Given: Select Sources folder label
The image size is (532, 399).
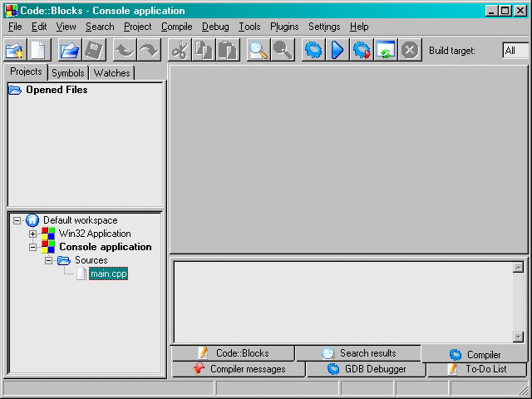Looking at the screenshot, I should tap(91, 260).
